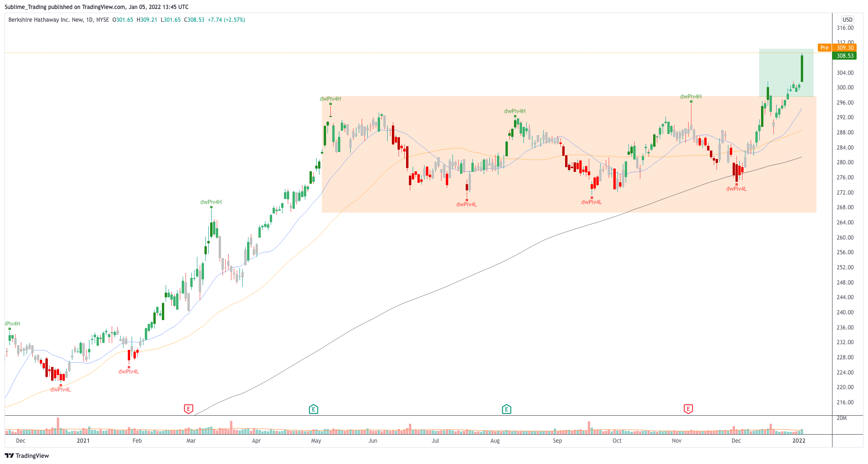
Task: Click the dwPiv4H label in August
Action: [x=515, y=111]
